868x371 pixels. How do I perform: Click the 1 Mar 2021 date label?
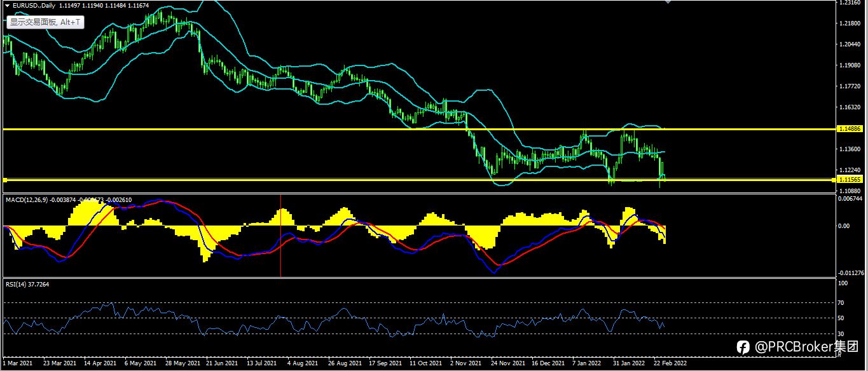click(17, 363)
